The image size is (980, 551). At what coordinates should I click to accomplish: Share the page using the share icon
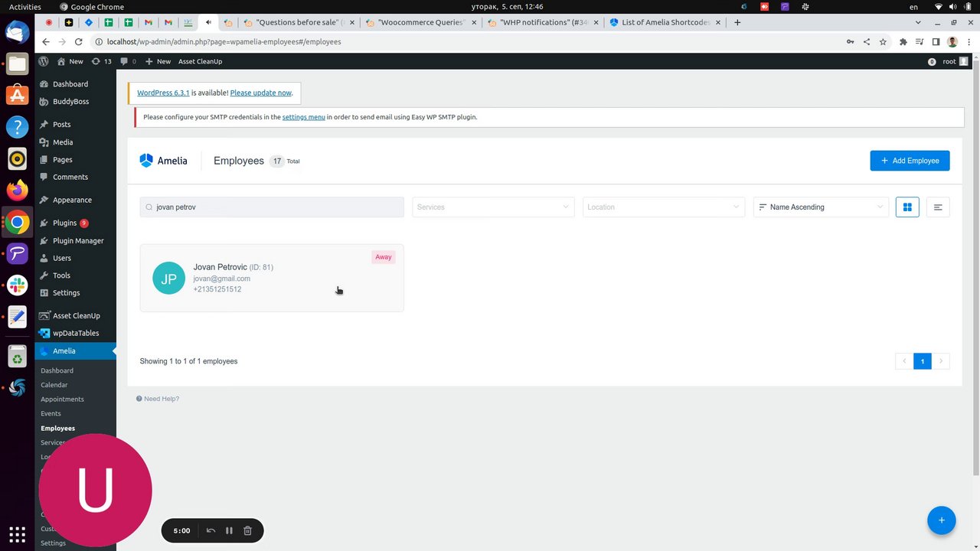(x=867, y=41)
